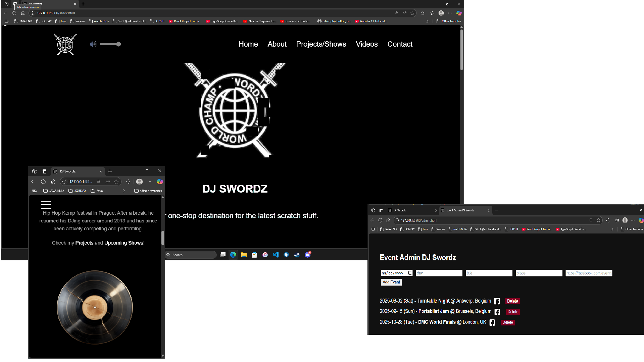644x362 pixels.
Task: Delete the DMC World Finals event
Action: [507, 322]
